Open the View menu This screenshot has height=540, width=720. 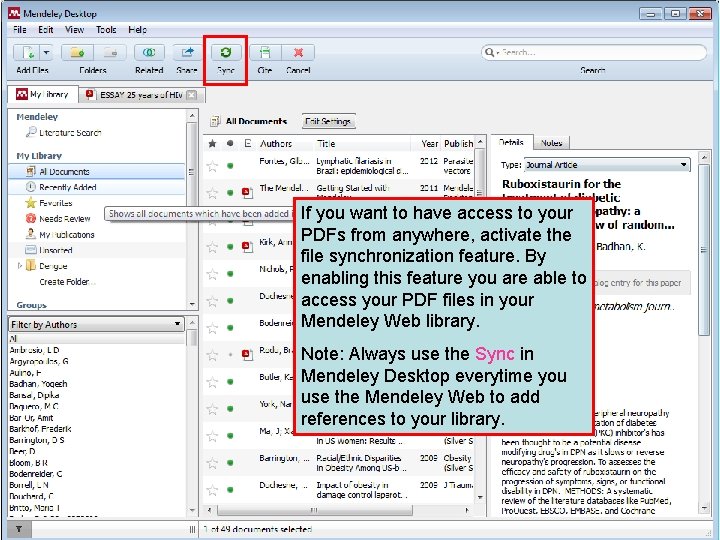(x=74, y=30)
